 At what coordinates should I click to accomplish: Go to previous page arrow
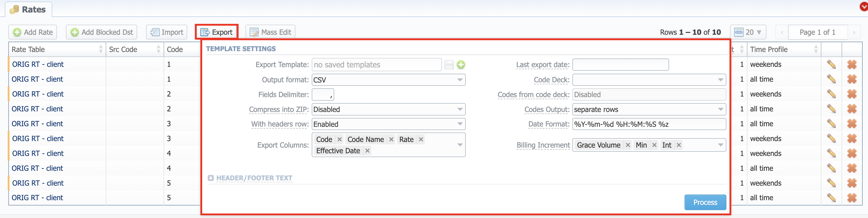click(x=782, y=32)
